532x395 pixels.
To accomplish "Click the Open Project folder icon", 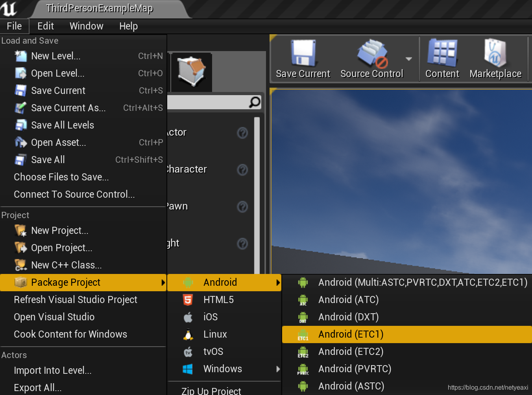I will pos(20,248).
